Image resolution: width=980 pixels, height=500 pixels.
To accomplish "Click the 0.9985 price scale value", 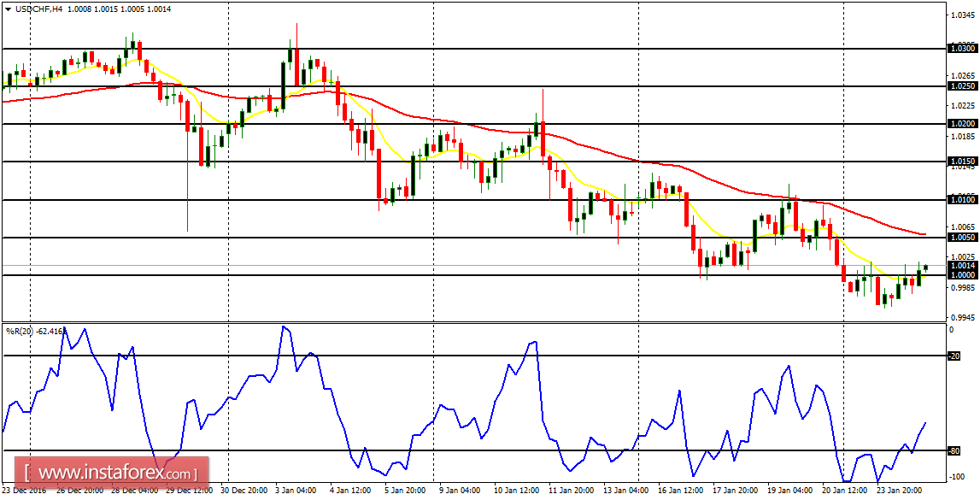I will (961, 287).
